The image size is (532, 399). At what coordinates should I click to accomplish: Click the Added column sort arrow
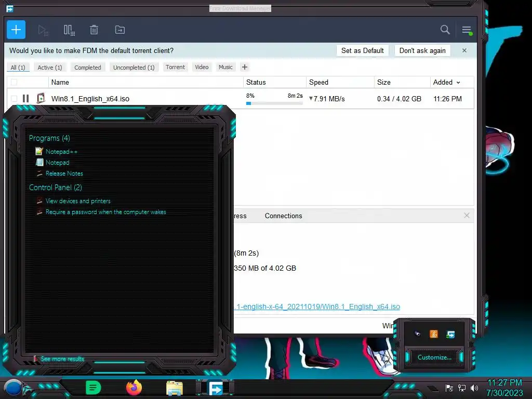click(458, 83)
